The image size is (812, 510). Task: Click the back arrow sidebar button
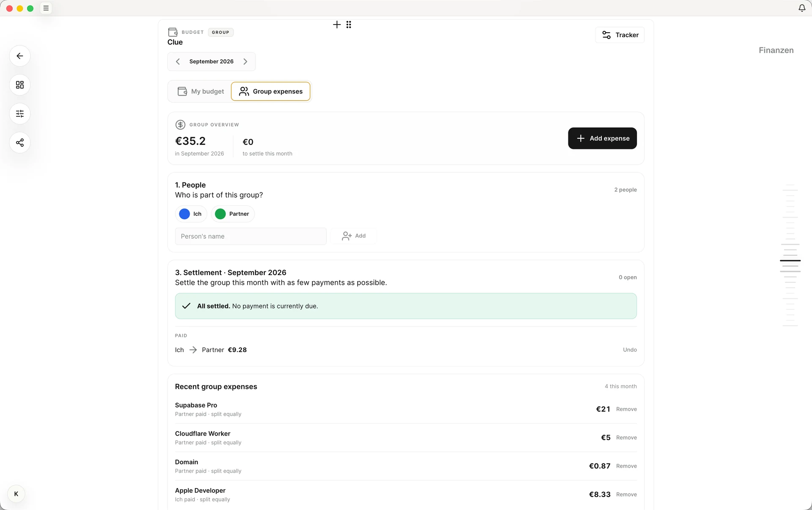tap(20, 56)
